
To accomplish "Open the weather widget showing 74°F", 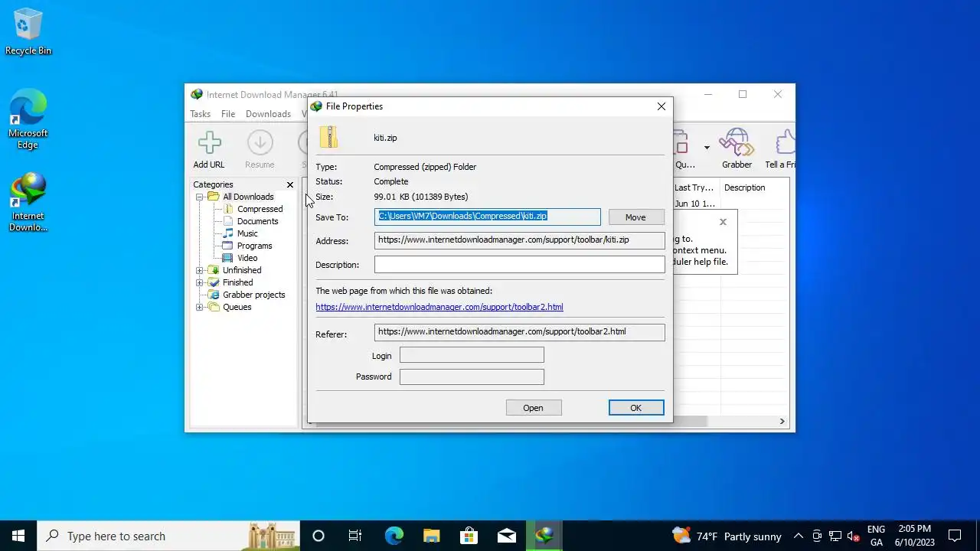I will click(x=727, y=536).
